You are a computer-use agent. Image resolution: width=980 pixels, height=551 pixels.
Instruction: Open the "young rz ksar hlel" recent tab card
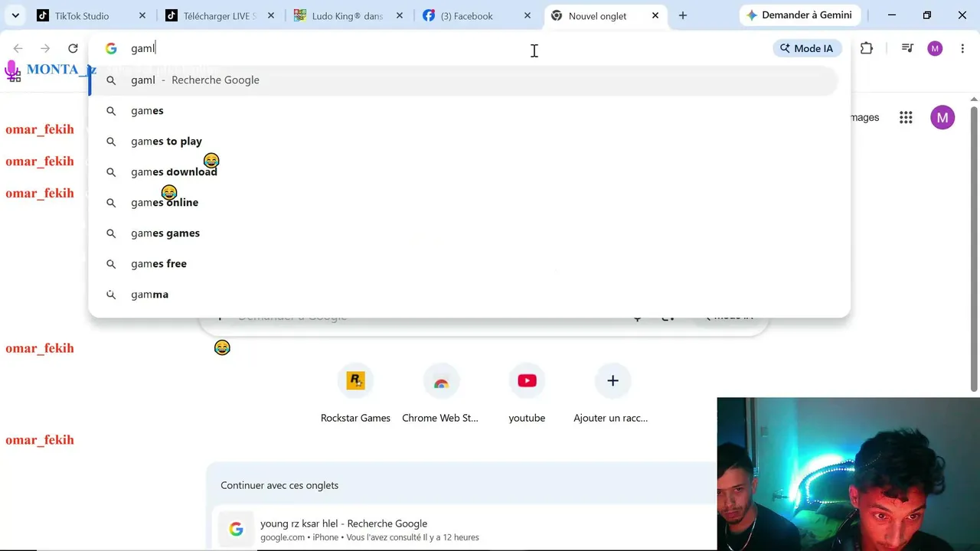(x=465, y=530)
